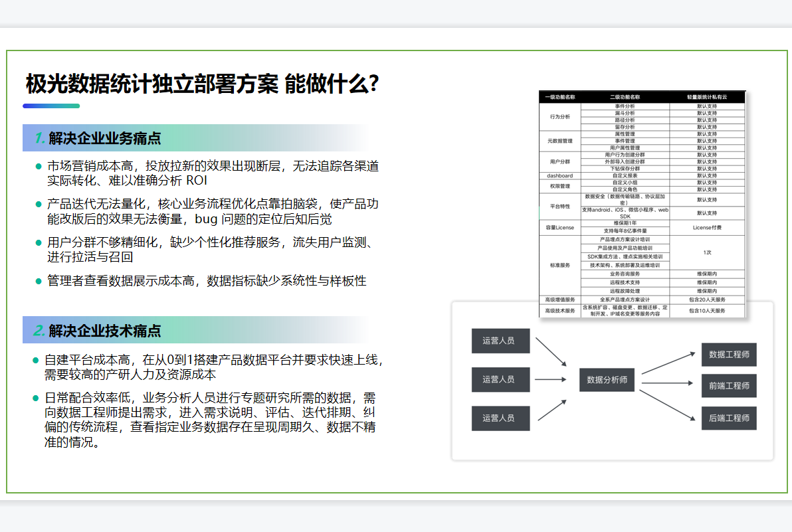Select the gradient underline bar below the title
Viewport: 792px width, 532px height.
coord(51,106)
